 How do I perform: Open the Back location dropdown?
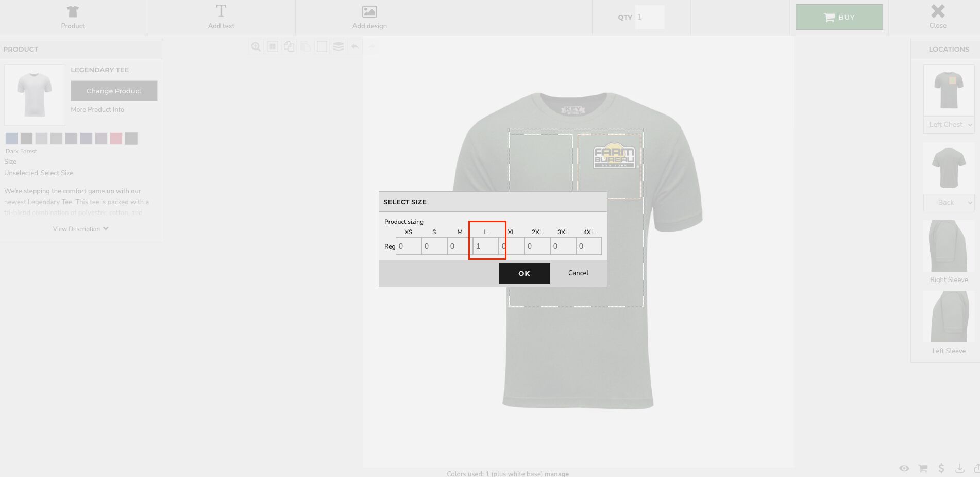949,203
